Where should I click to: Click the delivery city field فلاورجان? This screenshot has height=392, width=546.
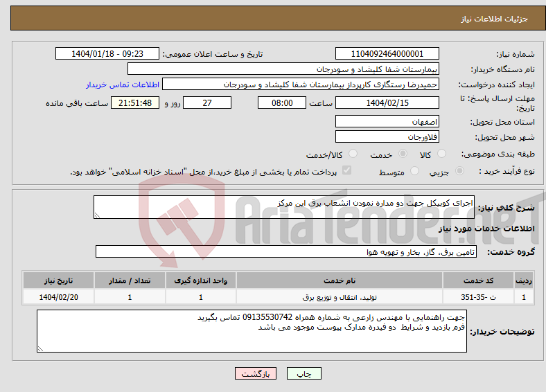[387, 136]
